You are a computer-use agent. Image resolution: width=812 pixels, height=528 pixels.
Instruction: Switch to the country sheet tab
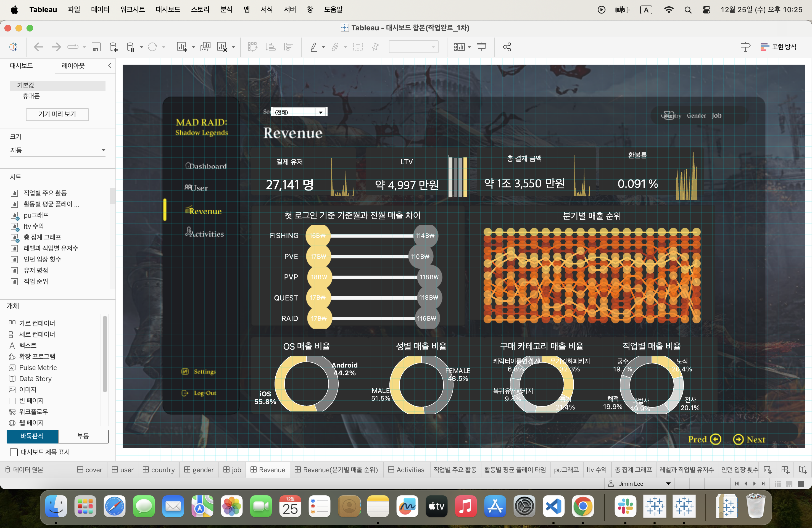click(158, 470)
